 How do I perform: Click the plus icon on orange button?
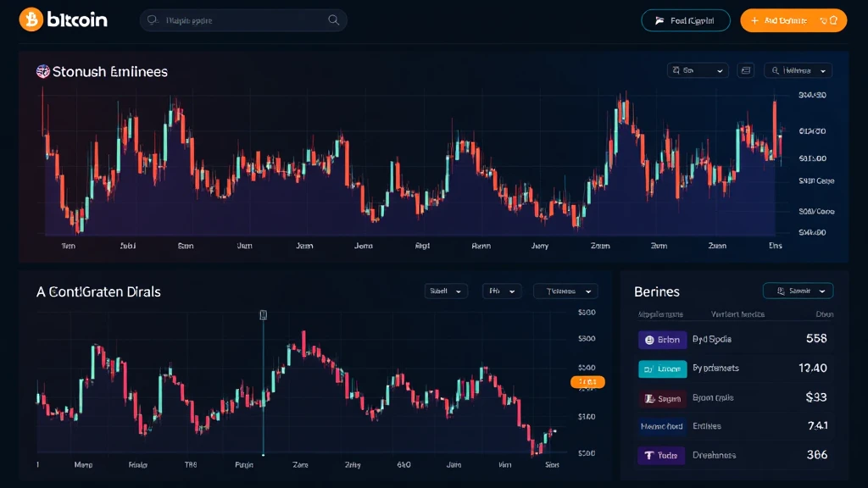(754, 20)
